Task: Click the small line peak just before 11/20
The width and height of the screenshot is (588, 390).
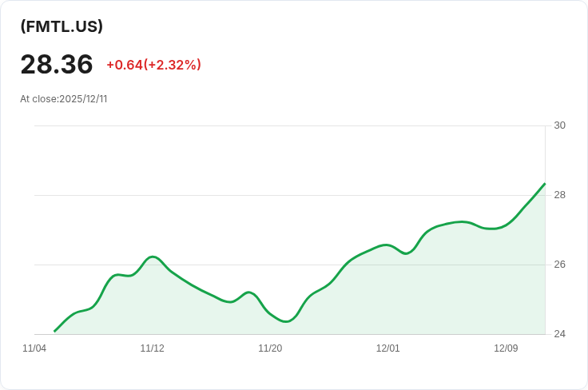Action: pyautogui.click(x=249, y=292)
